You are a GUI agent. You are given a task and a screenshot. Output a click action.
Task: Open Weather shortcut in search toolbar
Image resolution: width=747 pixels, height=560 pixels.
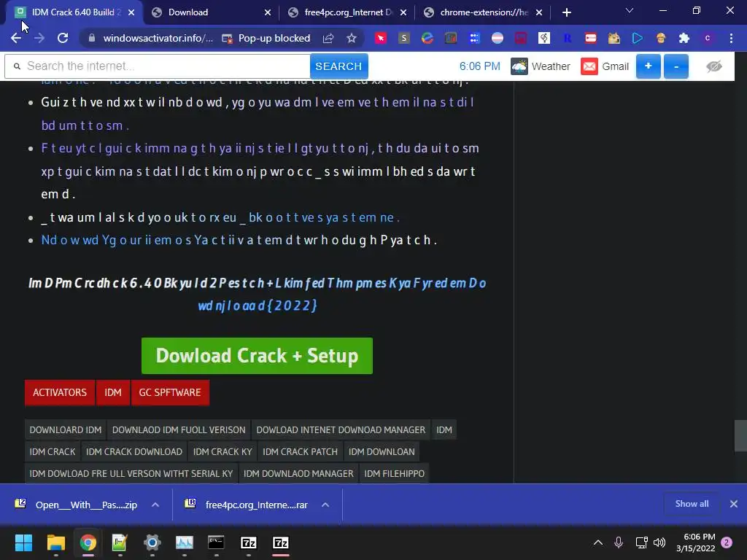pos(541,66)
